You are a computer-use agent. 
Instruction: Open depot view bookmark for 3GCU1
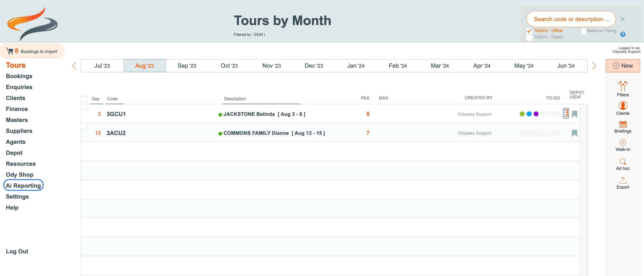coord(574,114)
